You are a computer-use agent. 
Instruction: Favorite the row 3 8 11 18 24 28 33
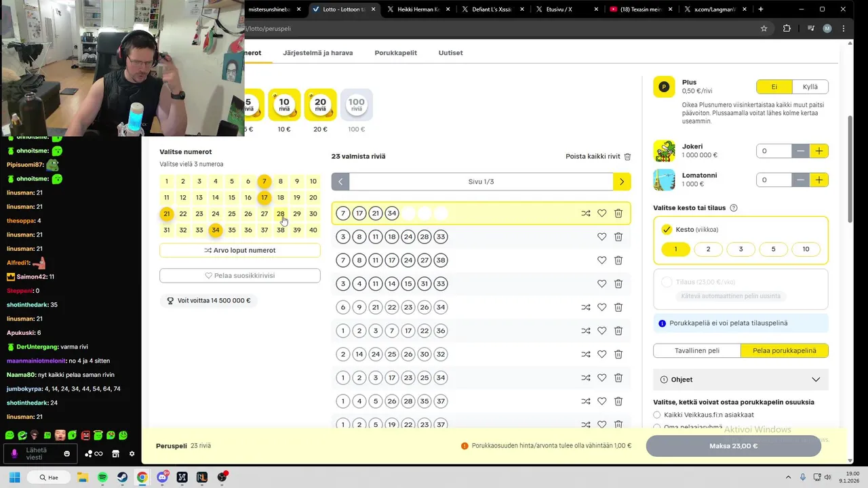(x=601, y=237)
